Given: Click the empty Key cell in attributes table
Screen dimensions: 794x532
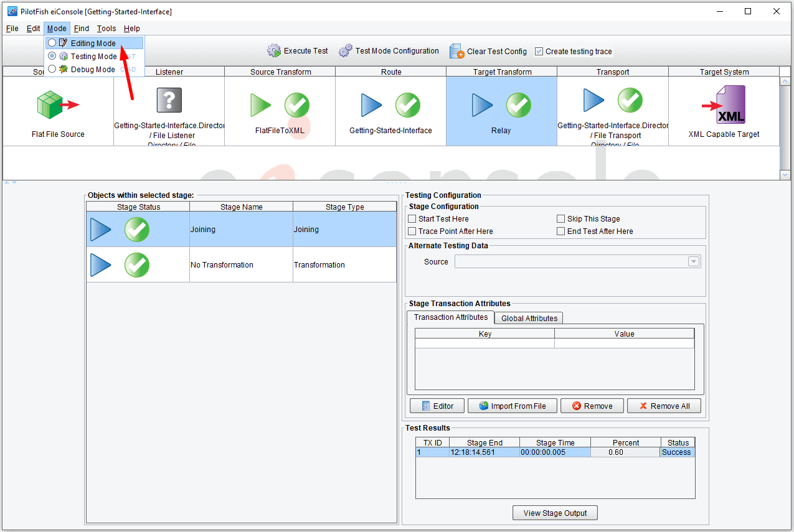Looking at the screenshot, I should point(485,343).
